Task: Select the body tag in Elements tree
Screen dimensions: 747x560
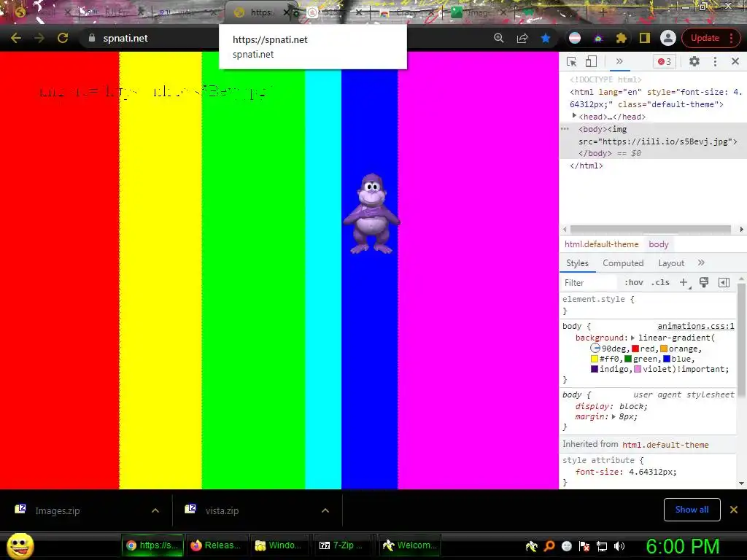Action: [592, 129]
